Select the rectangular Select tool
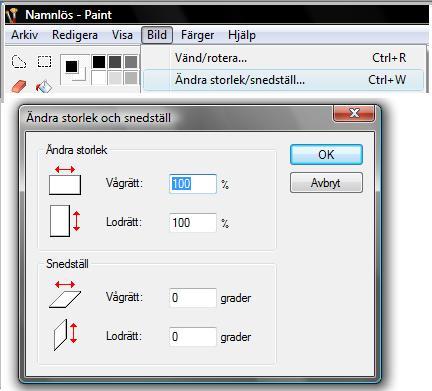The height and width of the screenshot is (391, 432). (44, 62)
